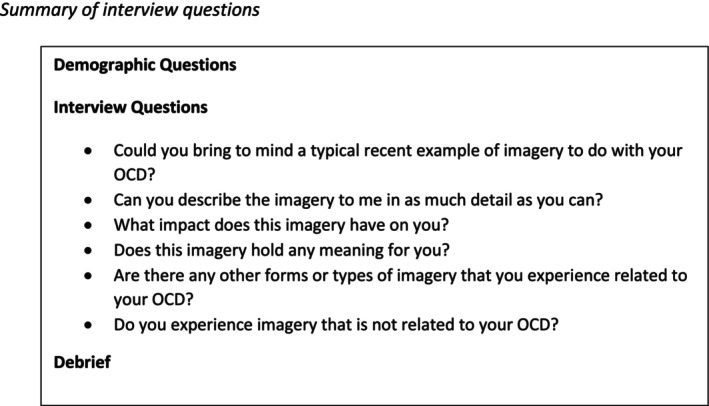Click the bullet before 'Does this imagery hold'
Screen dimensions: 709x406
88,250
